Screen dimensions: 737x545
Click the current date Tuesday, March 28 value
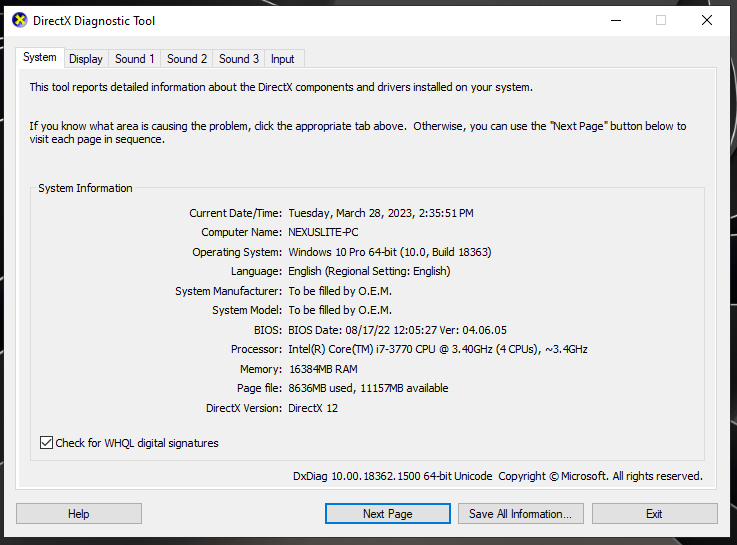(381, 213)
